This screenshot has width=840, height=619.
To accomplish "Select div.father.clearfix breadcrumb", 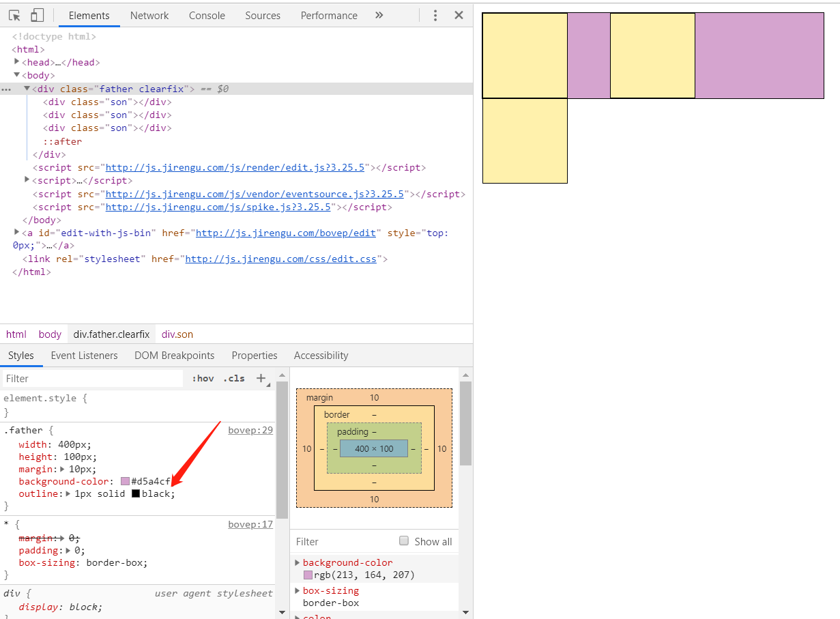I will point(111,334).
